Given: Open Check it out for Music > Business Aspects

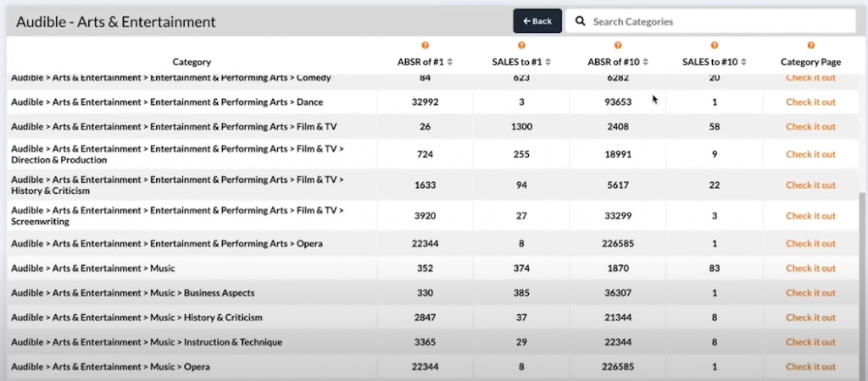Looking at the screenshot, I should [810, 293].
